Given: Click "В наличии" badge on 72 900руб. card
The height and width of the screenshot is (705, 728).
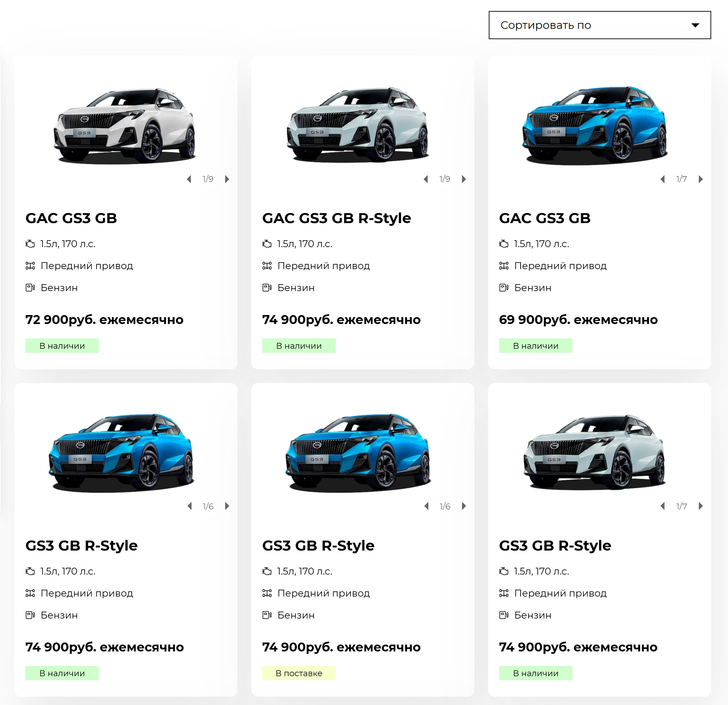Looking at the screenshot, I should pyautogui.click(x=62, y=345).
